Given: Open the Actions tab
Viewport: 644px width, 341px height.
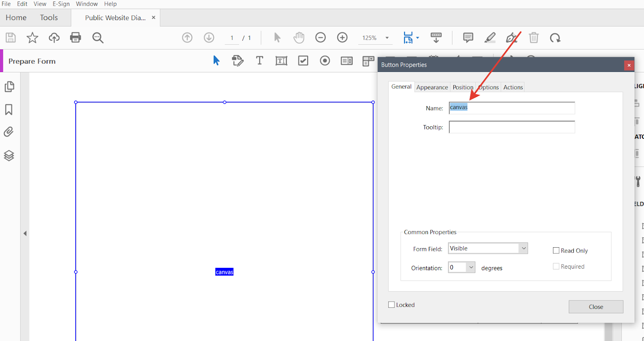Looking at the screenshot, I should click(513, 87).
